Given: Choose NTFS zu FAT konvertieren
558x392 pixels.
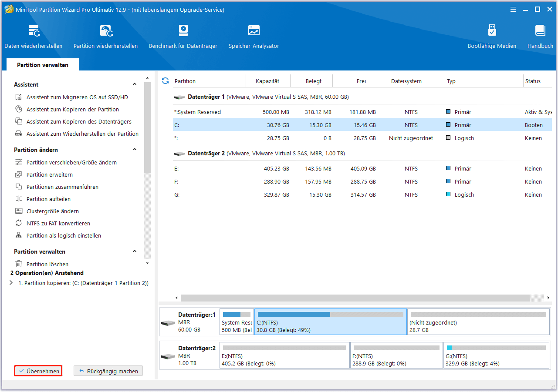Looking at the screenshot, I should [x=58, y=224].
